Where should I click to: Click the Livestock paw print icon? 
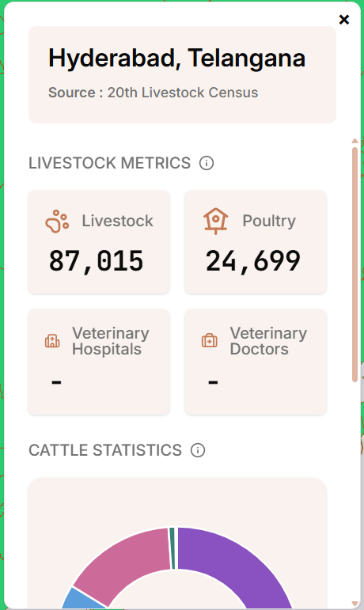[x=57, y=222]
